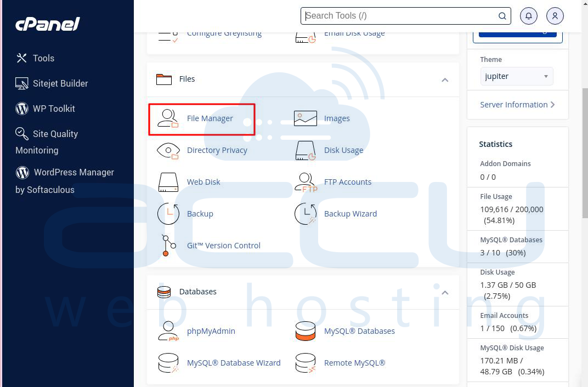Click the File Usage 109,616 / 200,000 value
This screenshot has height=387, width=588.
pos(512,215)
